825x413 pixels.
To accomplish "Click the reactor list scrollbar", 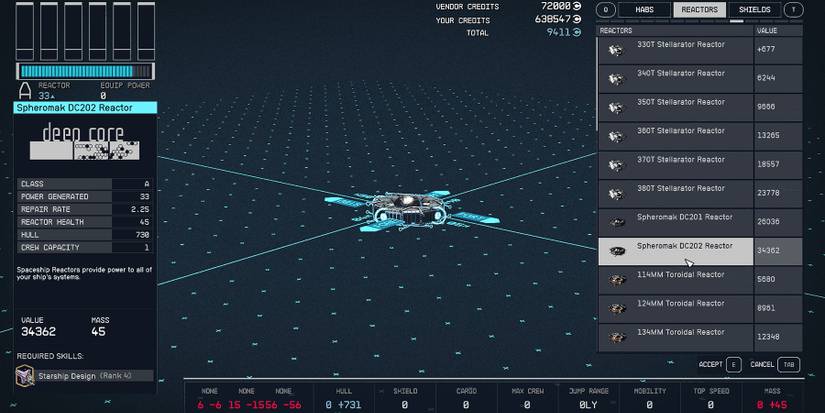I will pyautogui.click(x=597, y=84).
